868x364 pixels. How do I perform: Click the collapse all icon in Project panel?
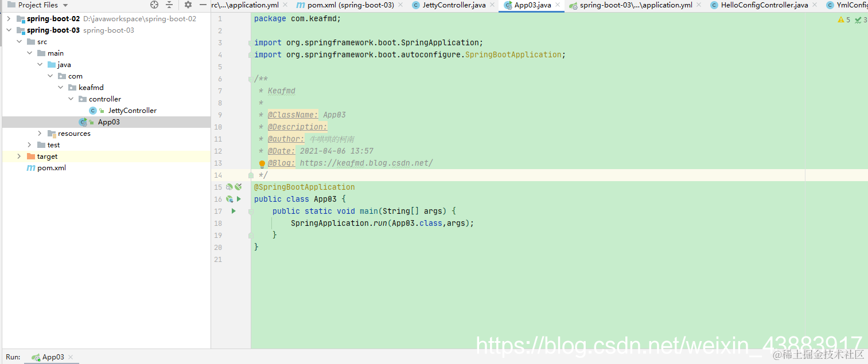click(169, 5)
